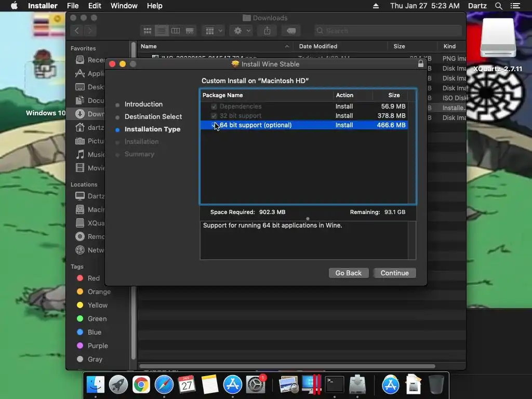The height and width of the screenshot is (399, 532).
Task: Open System Preferences with update badge
Action: tap(256, 385)
